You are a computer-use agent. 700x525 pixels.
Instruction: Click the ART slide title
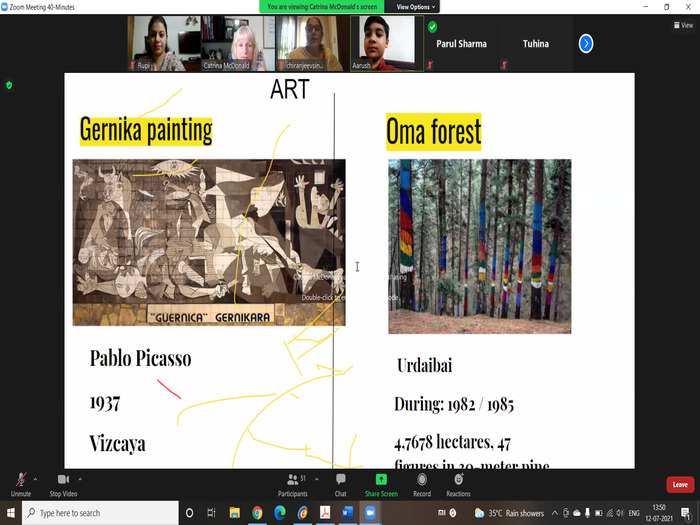pyautogui.click(x=290, y=89)
